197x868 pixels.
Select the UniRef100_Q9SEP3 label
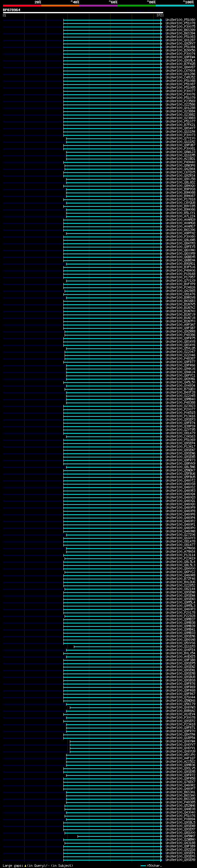(x=180, y=419)
